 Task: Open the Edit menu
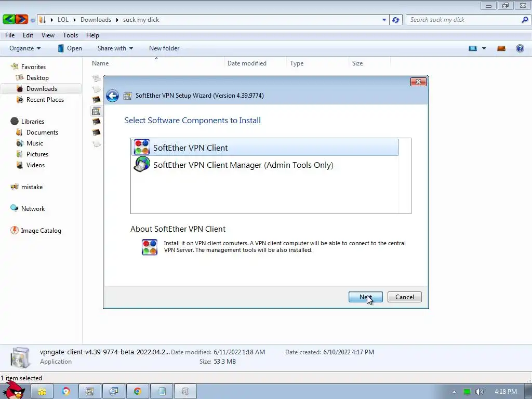point(28,35)
